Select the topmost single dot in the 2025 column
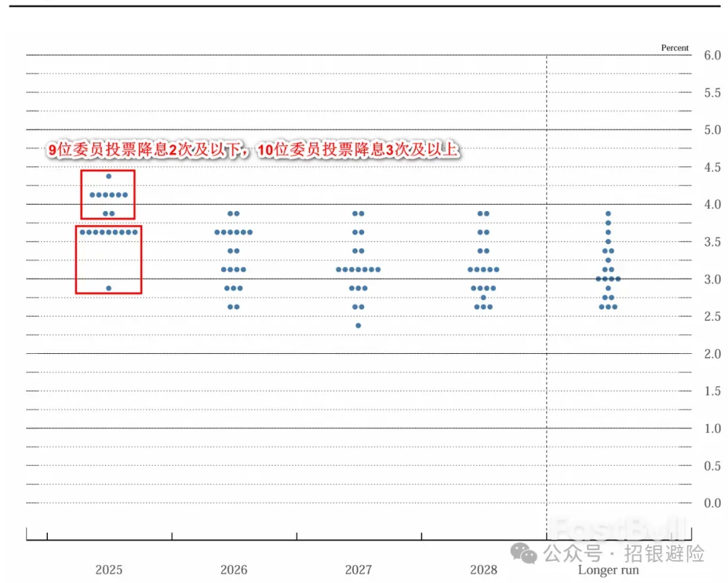The width and height of the screenshot is (728, 583). point(109,176)
